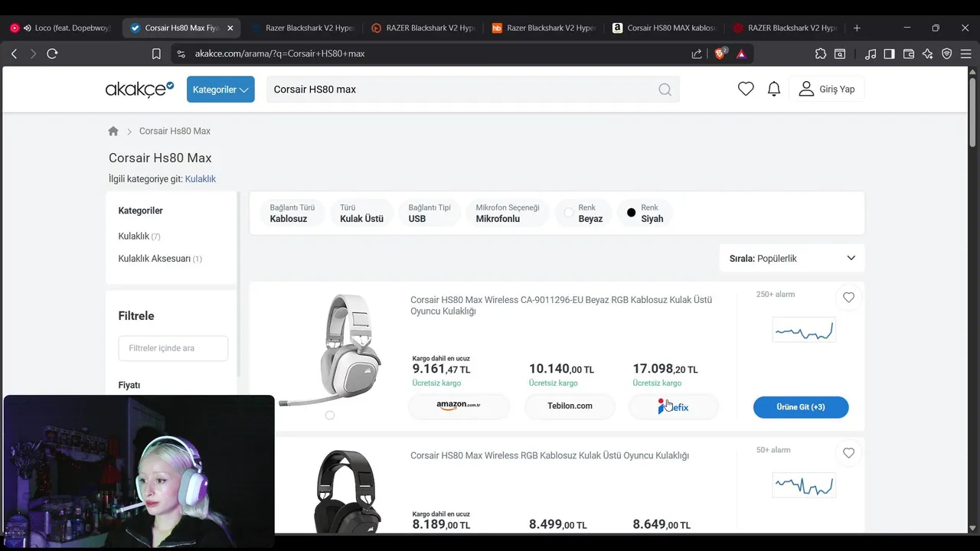Toggle the browser sidebar panel icon
Image resolution: width=980 pixels, height=551 pixels.
coord(890,54)
